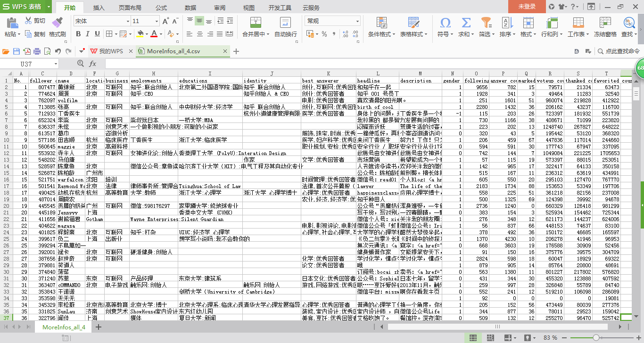Open number format 常规 dropdown
The width and height of the screenshot is (644, 343).
coord(358,21)
